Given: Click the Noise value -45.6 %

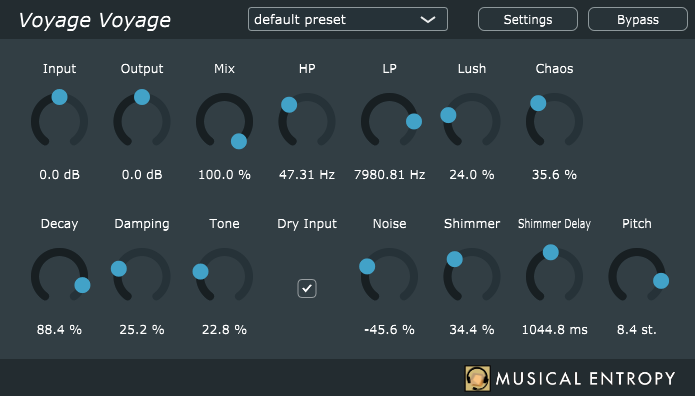Looking at the screenshot, I should click(389, 330).
